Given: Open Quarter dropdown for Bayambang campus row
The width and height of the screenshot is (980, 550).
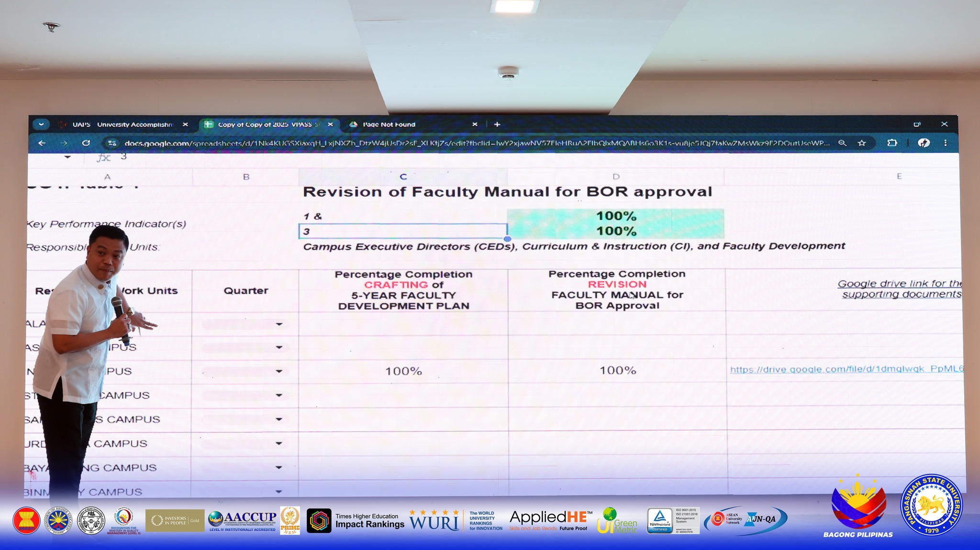Looking at the screenshot, I should tap(279, 467).
